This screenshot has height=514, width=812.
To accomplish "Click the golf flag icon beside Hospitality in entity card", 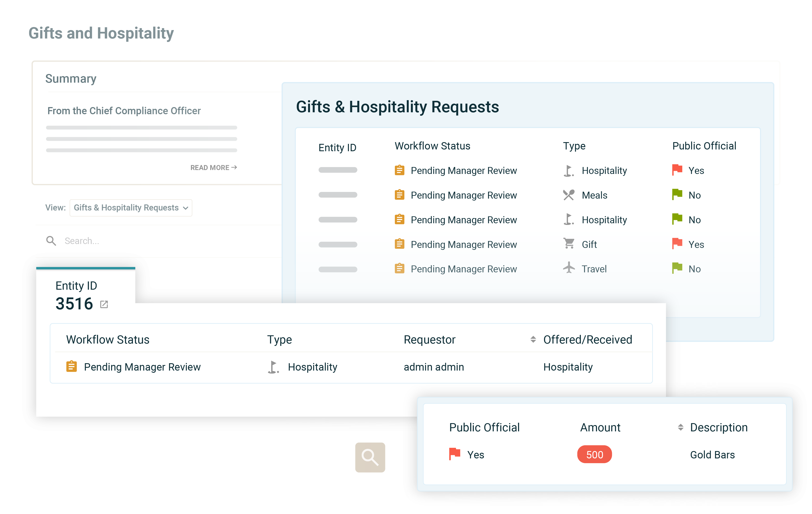I will click(273, 367).
